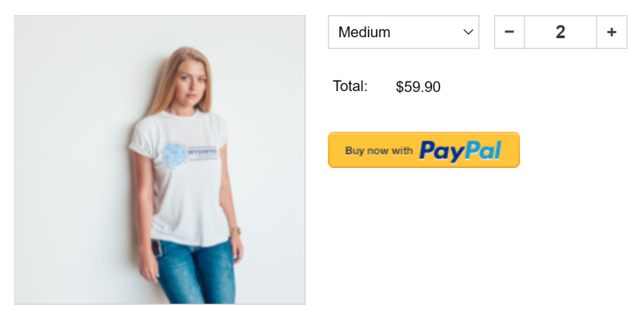
Task: Click the chevron arrow on size selector
Action: click(468, 32)
